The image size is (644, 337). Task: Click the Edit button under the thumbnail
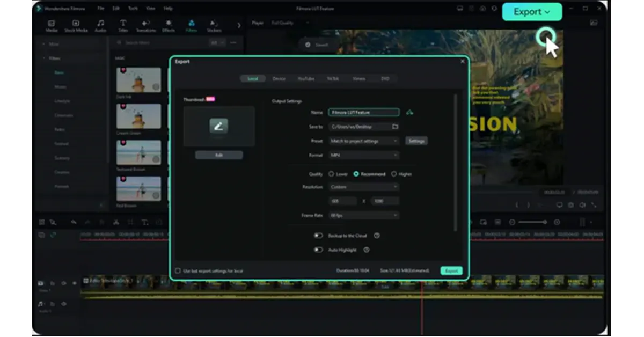219,155
